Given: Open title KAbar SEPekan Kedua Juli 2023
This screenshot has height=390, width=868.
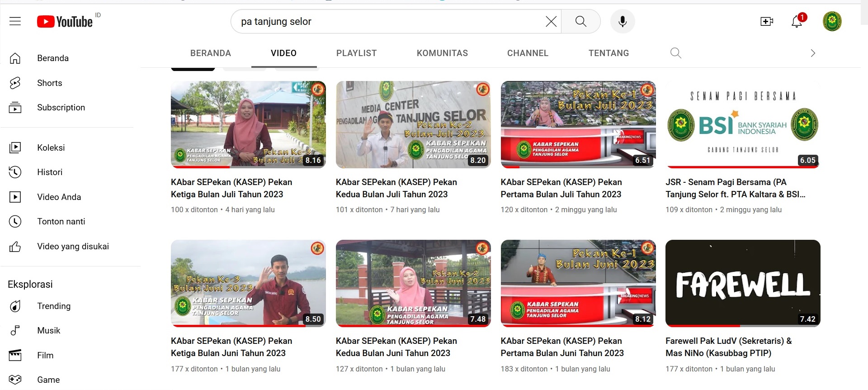Looking at the screenshot, I should (396, 188).
